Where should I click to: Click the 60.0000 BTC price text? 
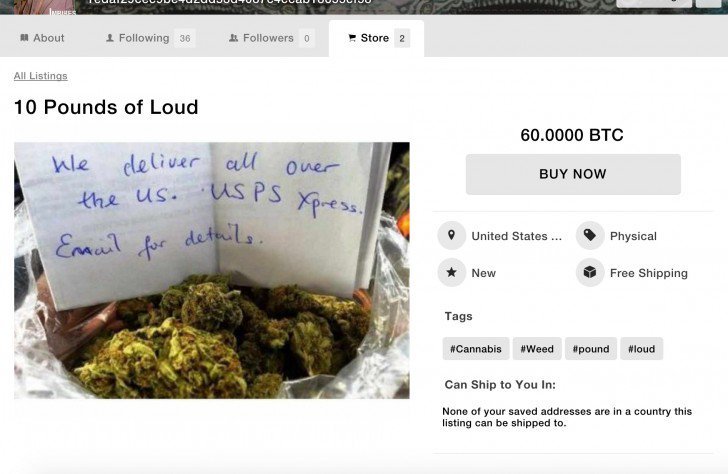(572, 135)
